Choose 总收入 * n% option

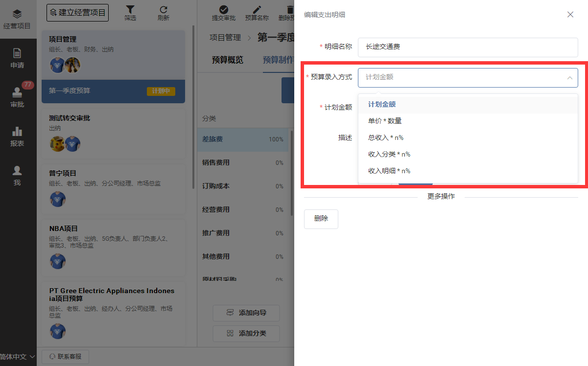[x=386, y=137]
